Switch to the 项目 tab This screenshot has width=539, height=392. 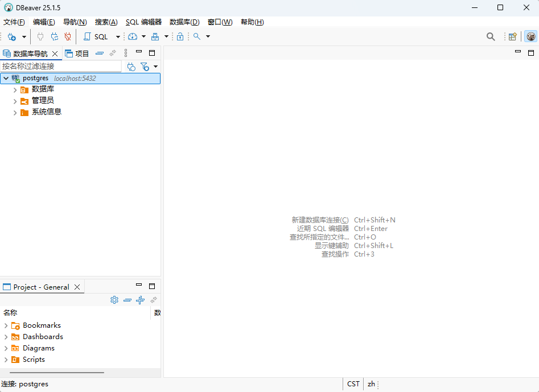[77, 53]
